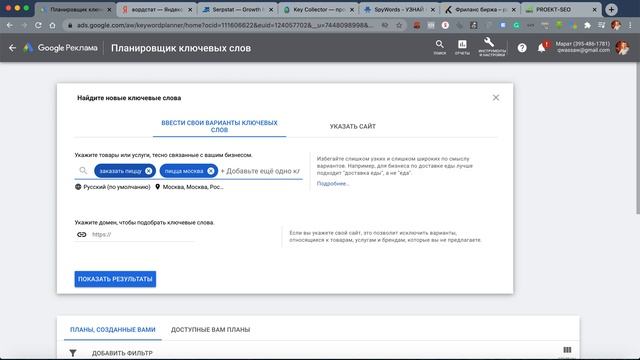The width and height of the screenshot is (640, 360).
Task: Click the 'Планировщик ключевых слов' page title
Action: pyautogui.click(x=181, y=48)
